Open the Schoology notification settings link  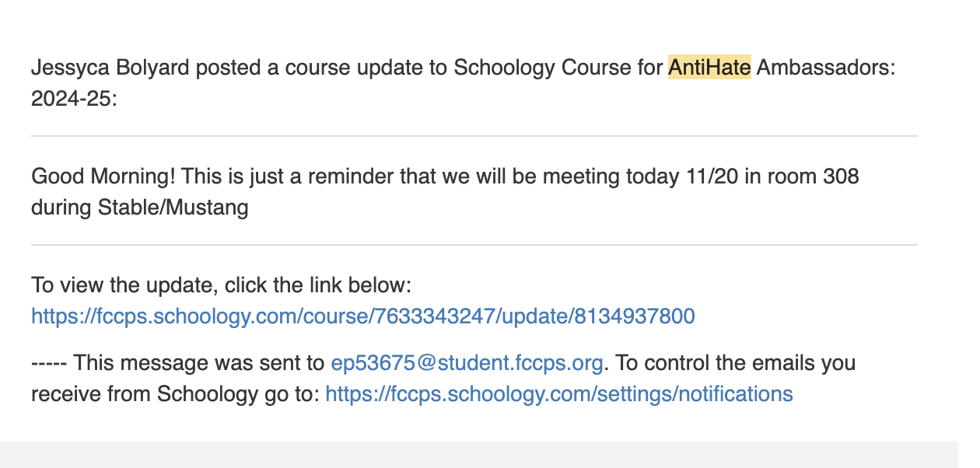click(558, 394)
